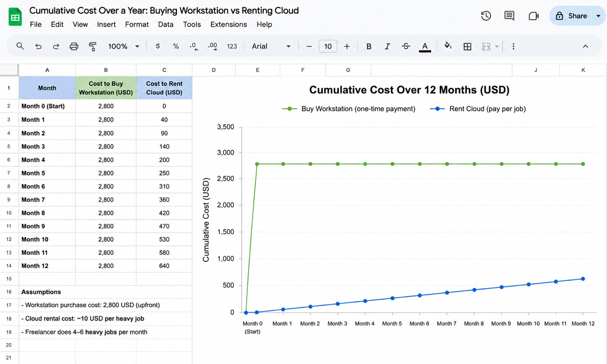The image size is (607, 364).
Task: Click the search menus magnifier icon
Action: pos(20,46)
